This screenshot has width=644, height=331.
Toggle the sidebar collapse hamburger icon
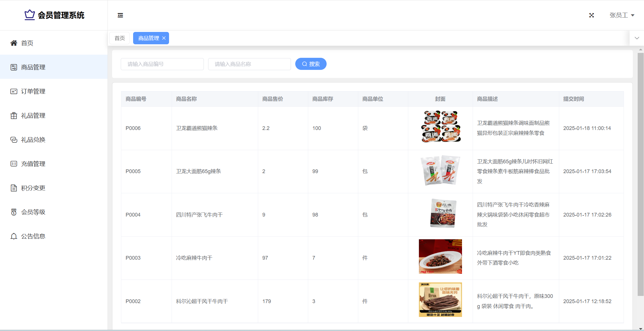click(120, 15)
